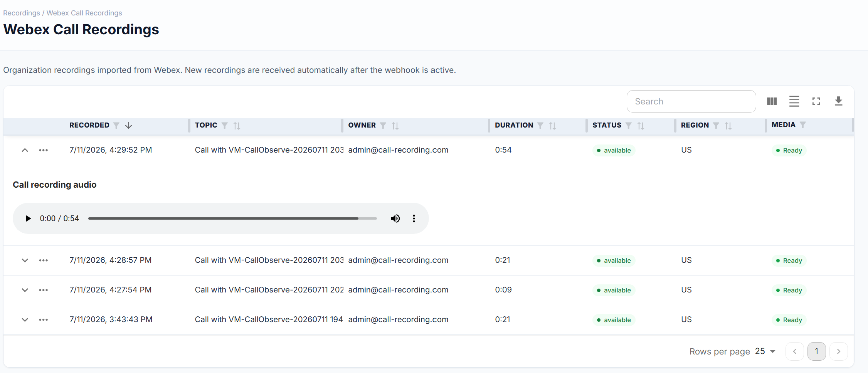Expand the 4:28:57 PM recording row

click(25, 260)
